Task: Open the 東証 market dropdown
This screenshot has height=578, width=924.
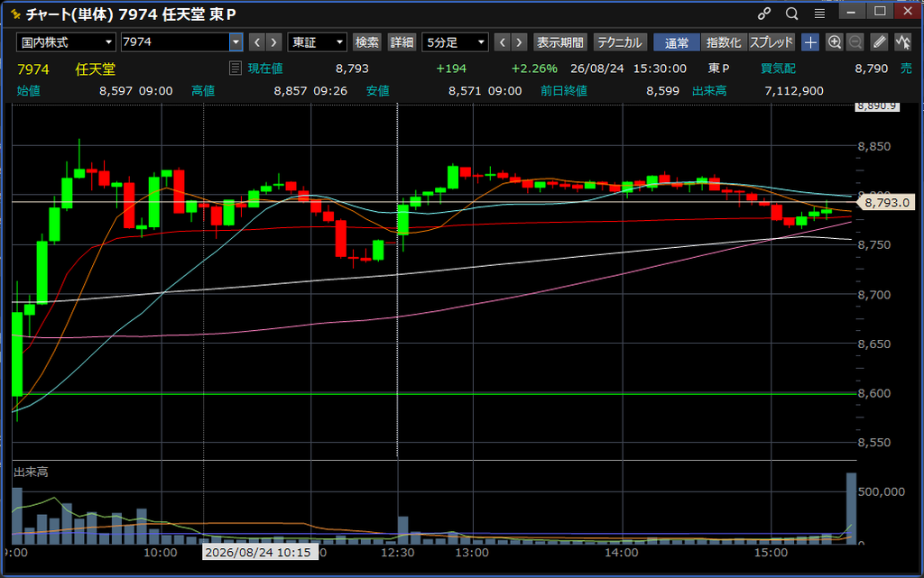Action: click(317, 42)
